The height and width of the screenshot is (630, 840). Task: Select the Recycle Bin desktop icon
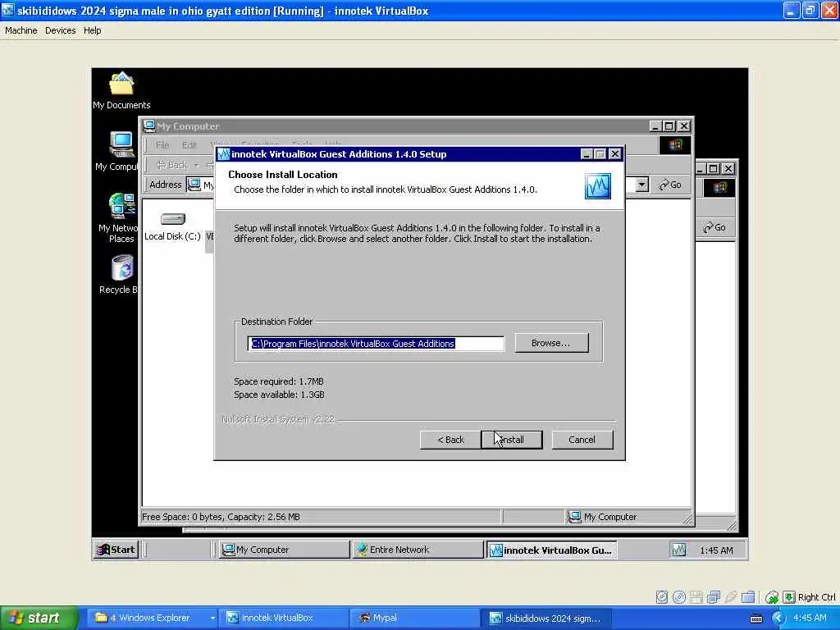coord(120,275)
